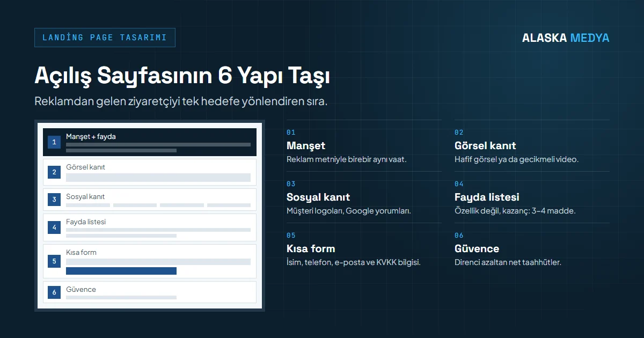644x338 pixels.
Task: Select Kısa form label inside the wireframe
Action: 81,253
